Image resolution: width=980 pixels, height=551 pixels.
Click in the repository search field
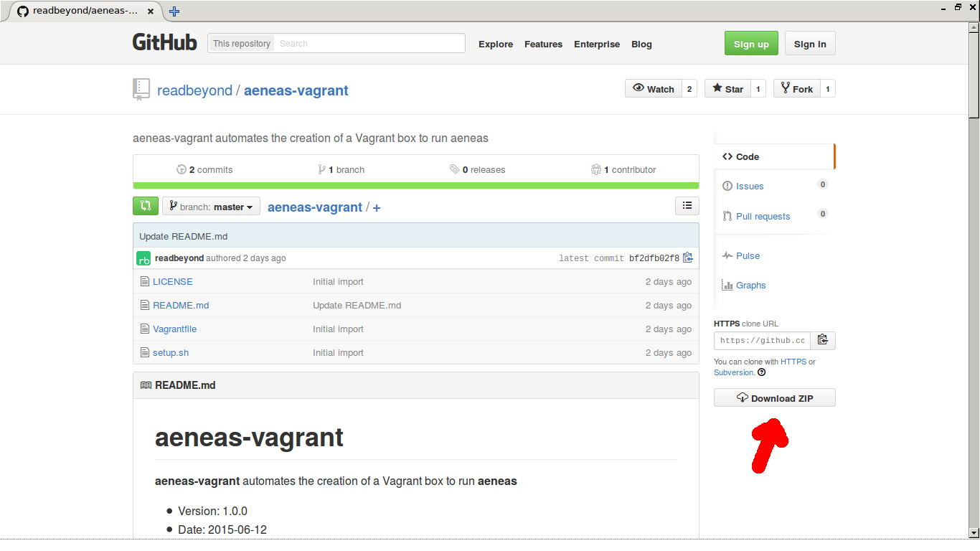point(369,43)
